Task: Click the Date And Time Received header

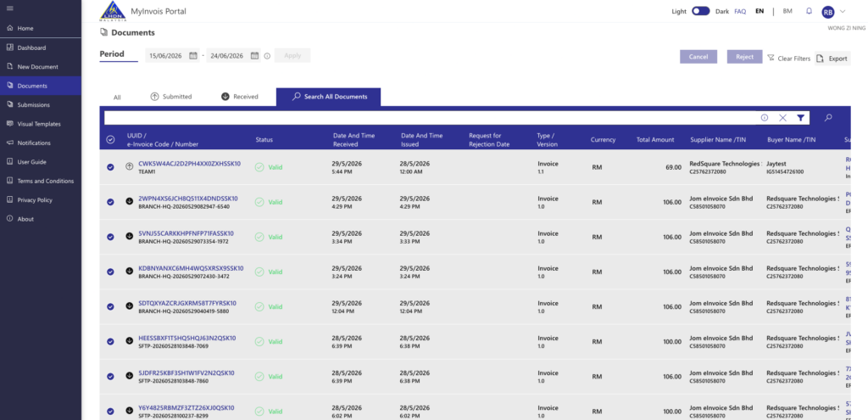Action: point(353,140)
